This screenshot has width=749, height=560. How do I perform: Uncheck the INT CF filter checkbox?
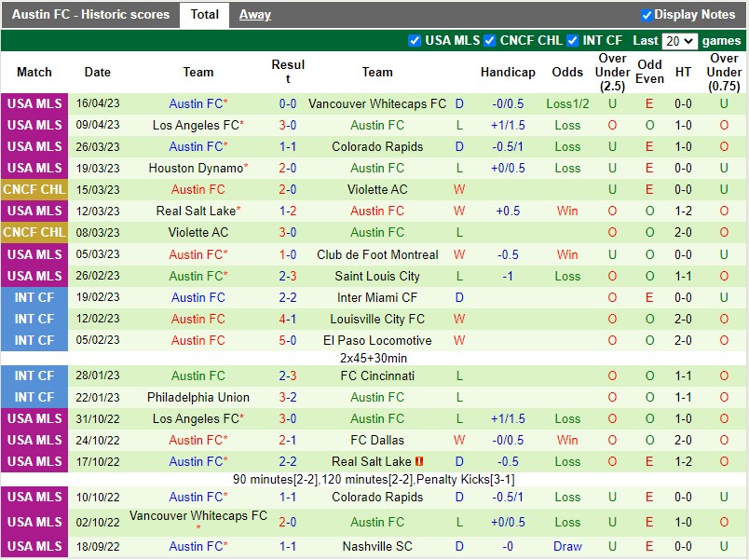tap(572, 41)
